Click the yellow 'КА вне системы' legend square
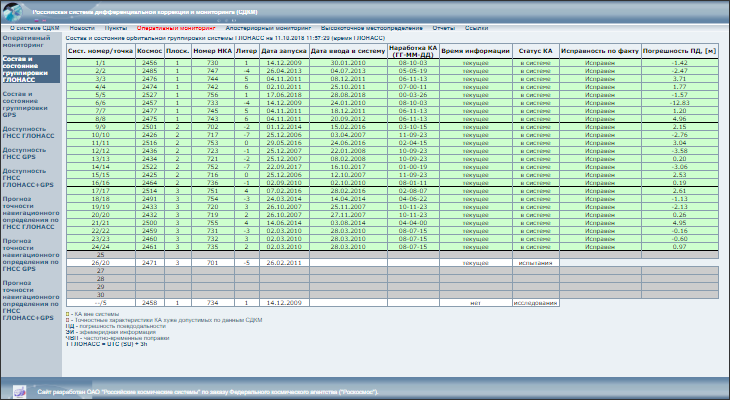Screen dimensions: 730x400 [68, 314]
